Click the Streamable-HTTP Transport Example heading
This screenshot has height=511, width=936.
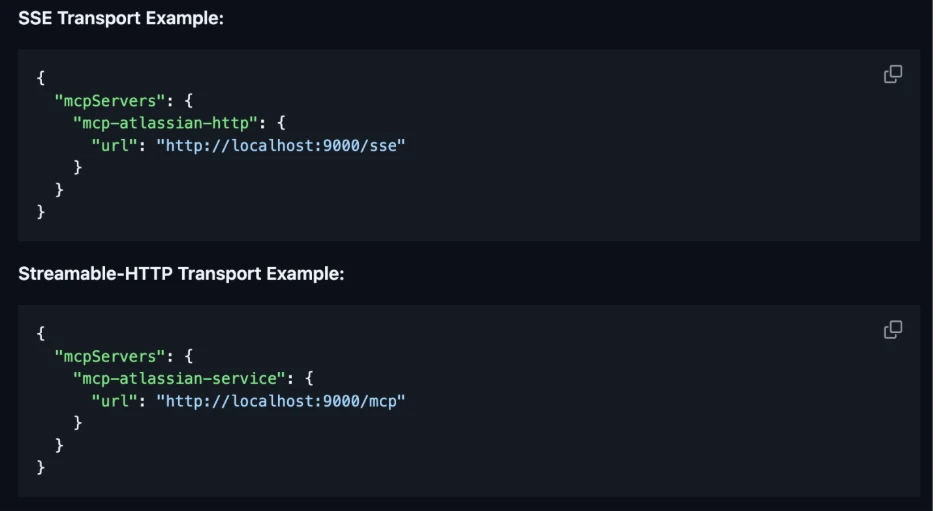(x=181, y=274)
